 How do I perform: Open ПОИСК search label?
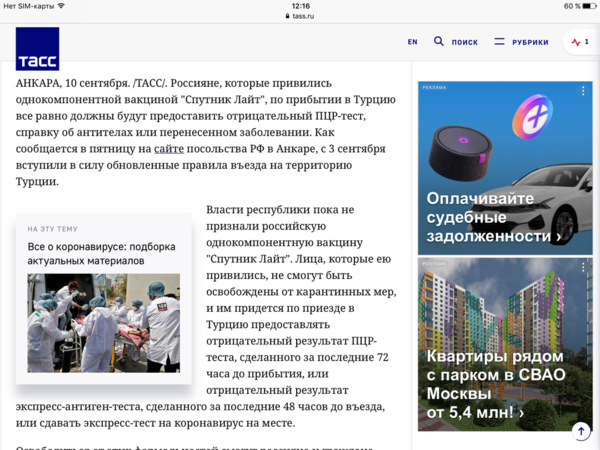pyautogui.click(x=465, y=42)
